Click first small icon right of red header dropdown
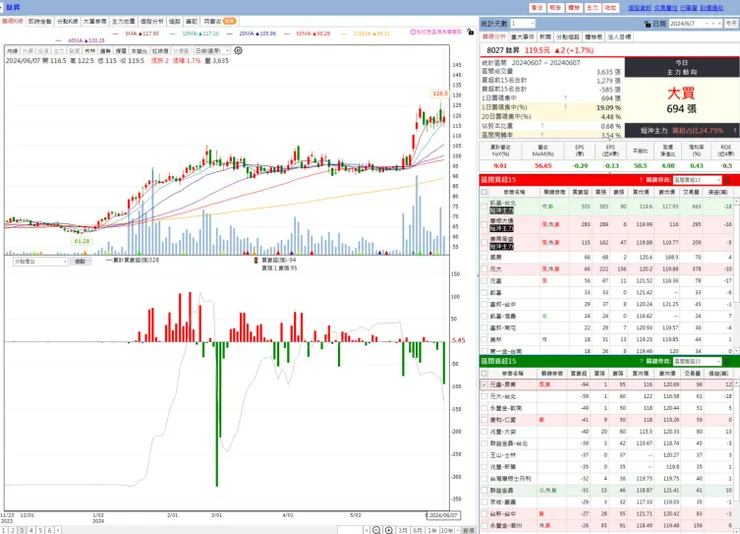740x534 pixels. (727, 180)
